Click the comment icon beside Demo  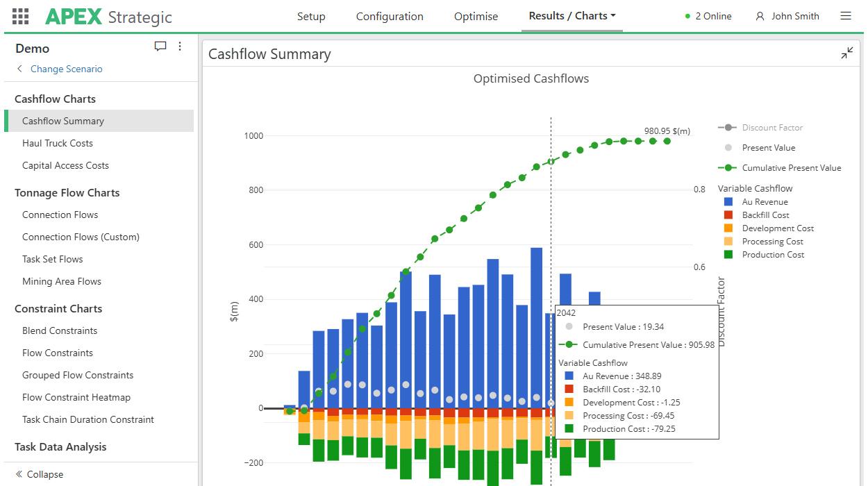[x=160, y=47]
